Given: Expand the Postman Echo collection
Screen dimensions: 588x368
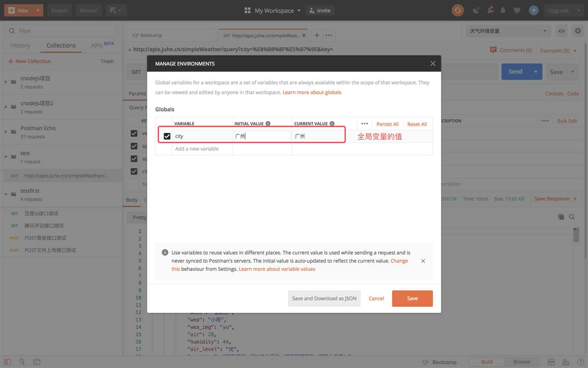Looking at the screenshot, I should coord(6,132).
